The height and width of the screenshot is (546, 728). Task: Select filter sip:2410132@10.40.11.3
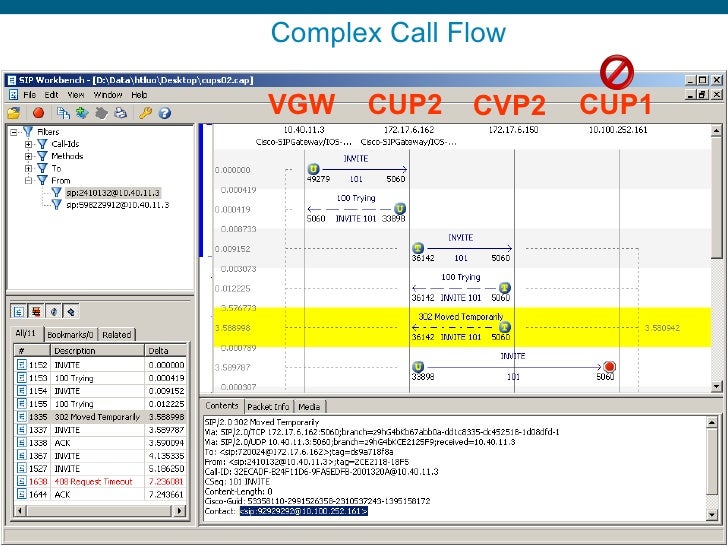113,192
